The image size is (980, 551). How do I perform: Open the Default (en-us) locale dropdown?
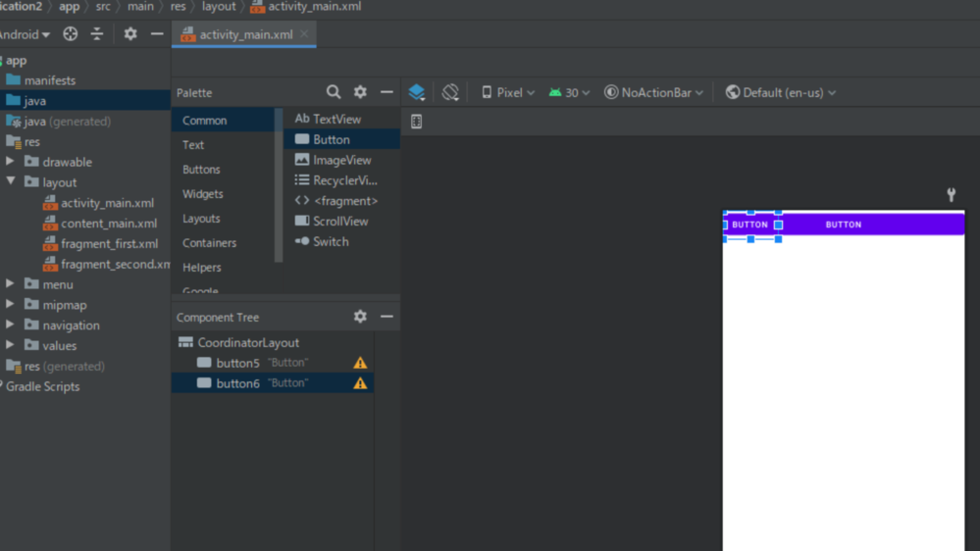point(781,92)
